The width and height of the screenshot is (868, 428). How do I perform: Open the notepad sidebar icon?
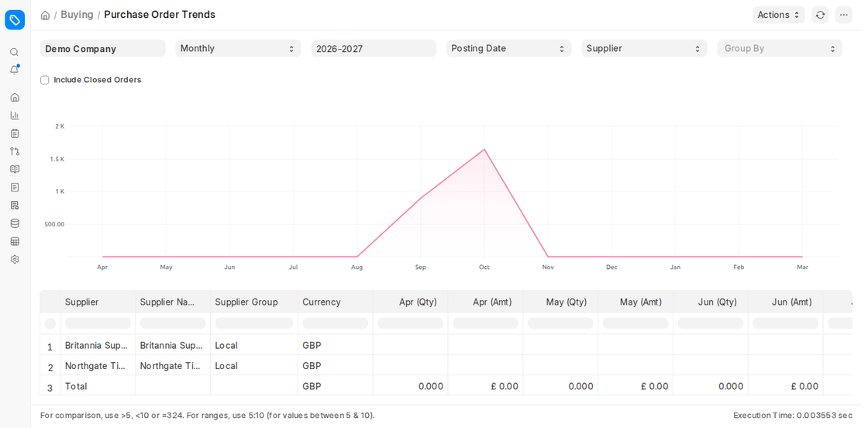(x=15, y=133)
